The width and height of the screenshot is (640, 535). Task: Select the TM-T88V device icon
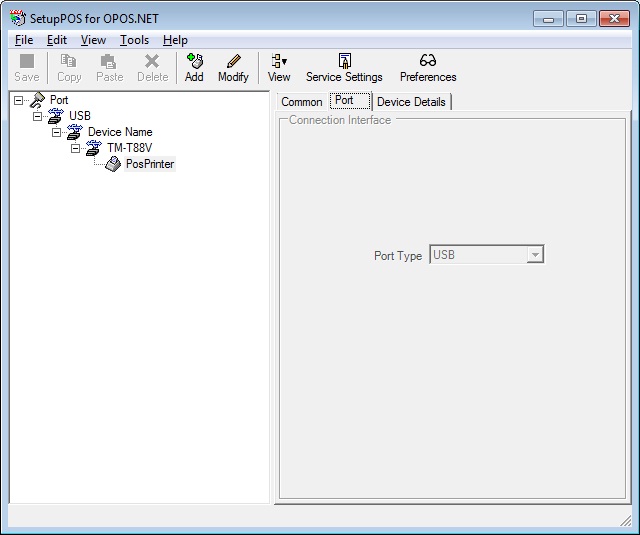(x=94, y=148)
